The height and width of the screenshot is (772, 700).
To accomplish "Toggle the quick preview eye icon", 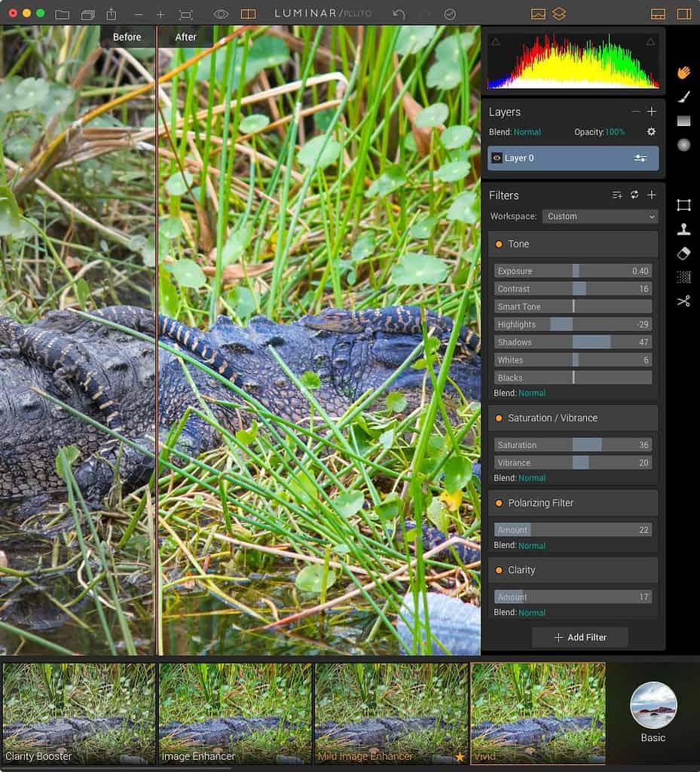I will [x=221, y=14].
